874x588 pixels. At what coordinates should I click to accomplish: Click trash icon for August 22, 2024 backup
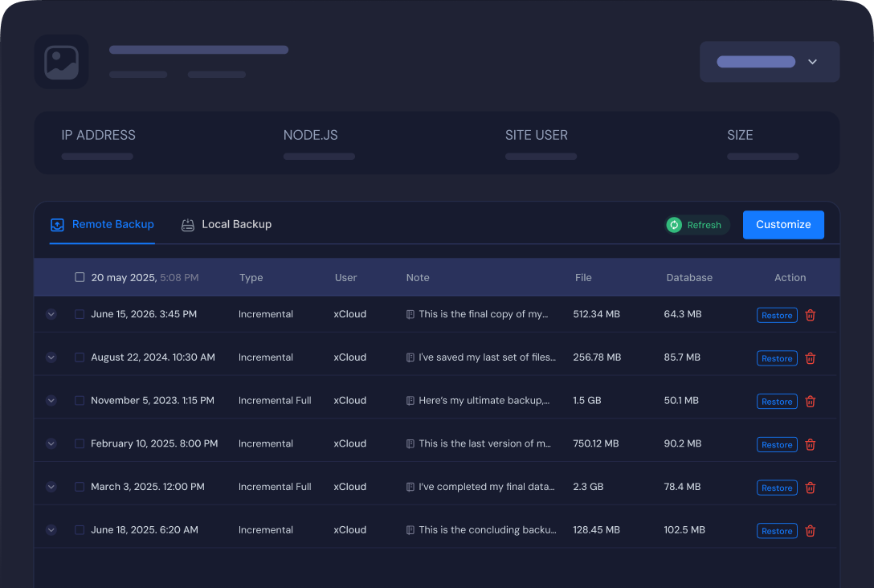(x=810, y=358)
